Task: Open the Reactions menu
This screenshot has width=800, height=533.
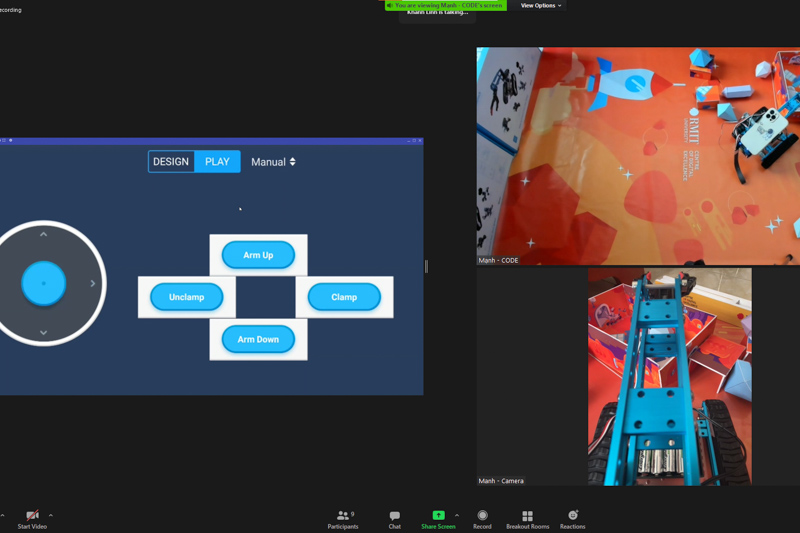Action: click(x=573, y=516)
